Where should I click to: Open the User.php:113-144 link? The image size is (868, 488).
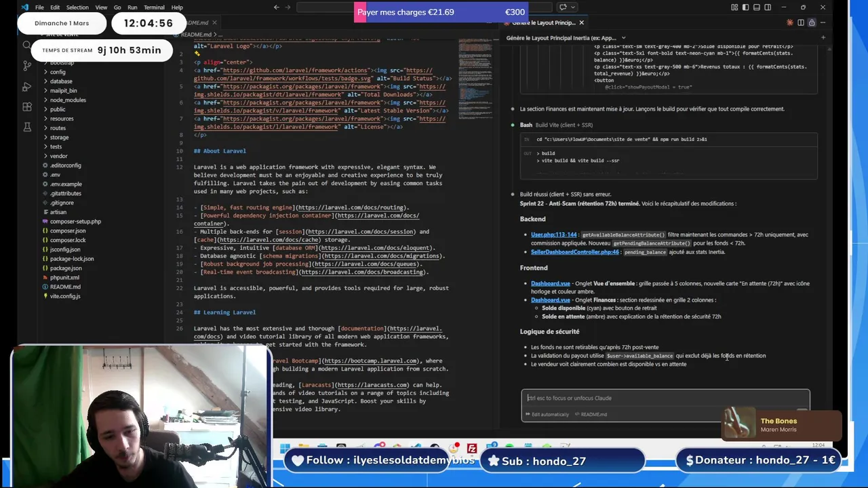[553, 235]
